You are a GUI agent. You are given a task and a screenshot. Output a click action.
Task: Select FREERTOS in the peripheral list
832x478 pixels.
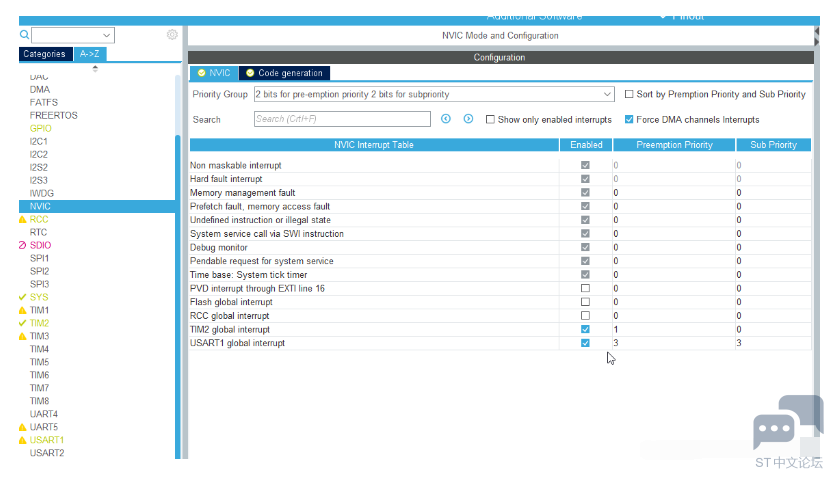click(x=53, y=115)
